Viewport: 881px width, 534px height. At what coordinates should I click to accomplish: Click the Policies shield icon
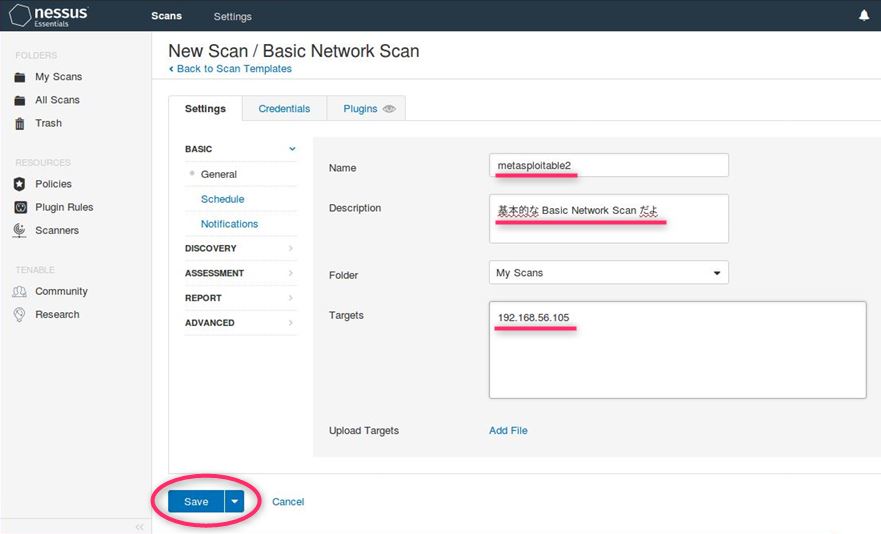(20, 184)
